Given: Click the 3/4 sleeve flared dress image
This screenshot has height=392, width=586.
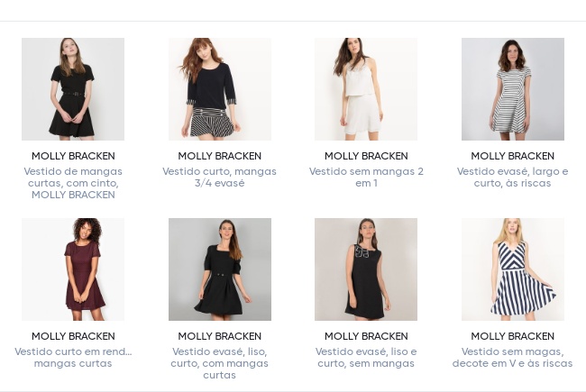Looking at the screenshot, I should pyautogui.click(x=219, y=89).
